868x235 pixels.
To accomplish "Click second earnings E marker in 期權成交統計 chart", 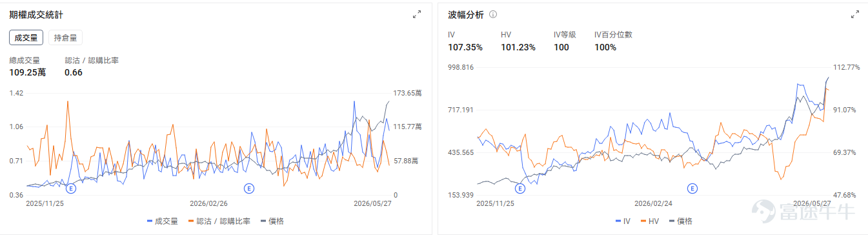I will (250, 188).
